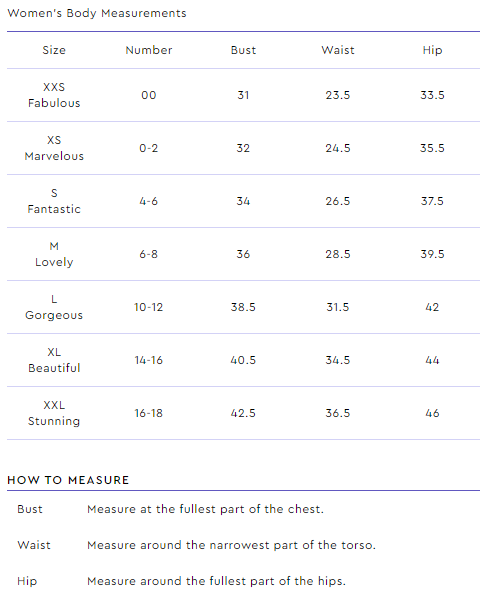
Task: Select the L Gorgeous size label
Action: point(54,307)
